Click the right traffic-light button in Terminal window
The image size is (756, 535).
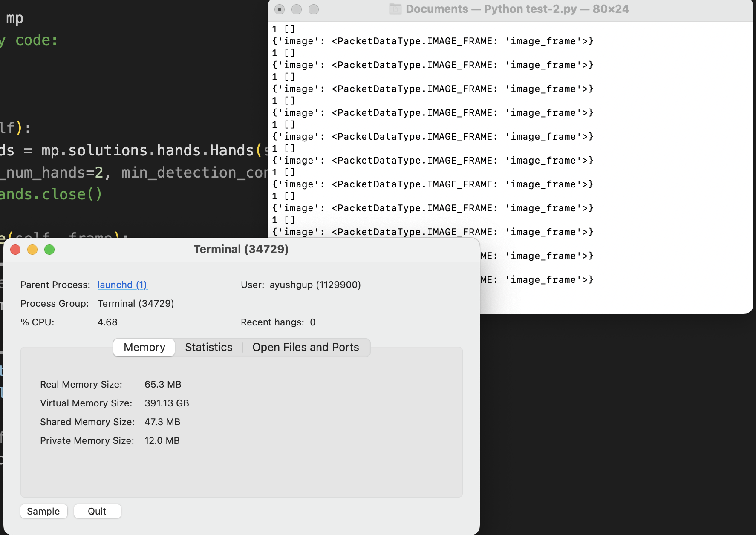coord(313,9)
